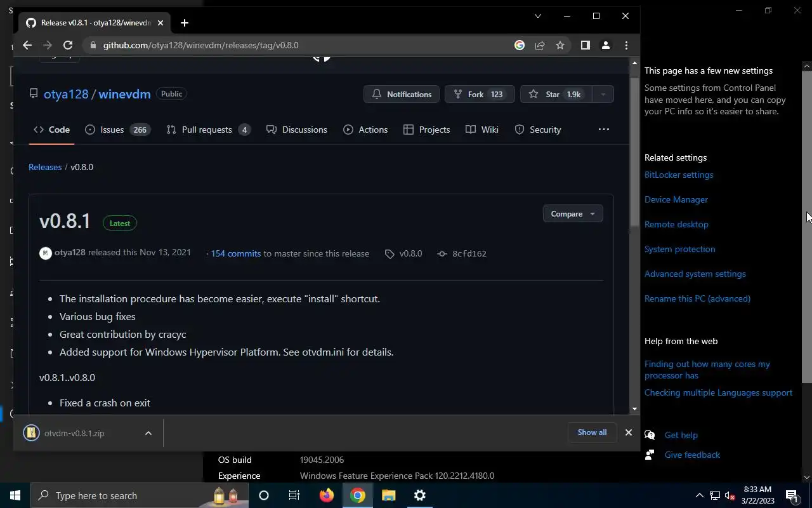
Task: Open otya128 author avatar
Action: coord(46,253)
